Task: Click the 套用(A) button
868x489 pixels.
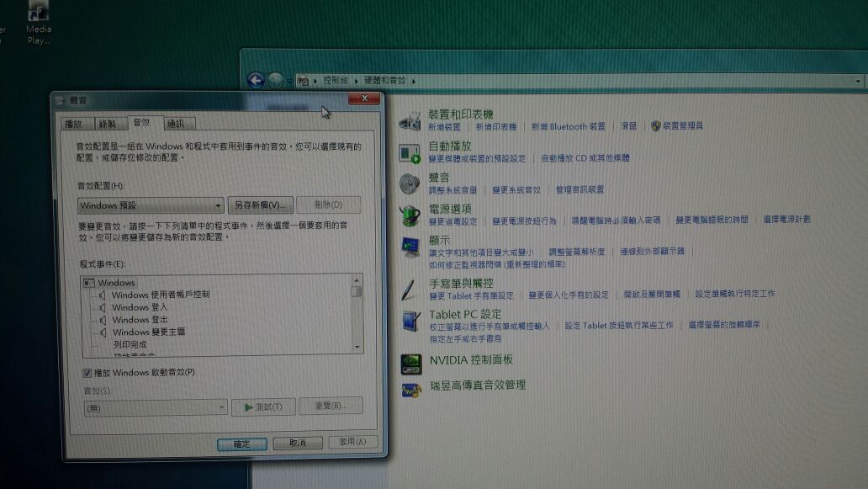Action: click(x=353, y=442)
